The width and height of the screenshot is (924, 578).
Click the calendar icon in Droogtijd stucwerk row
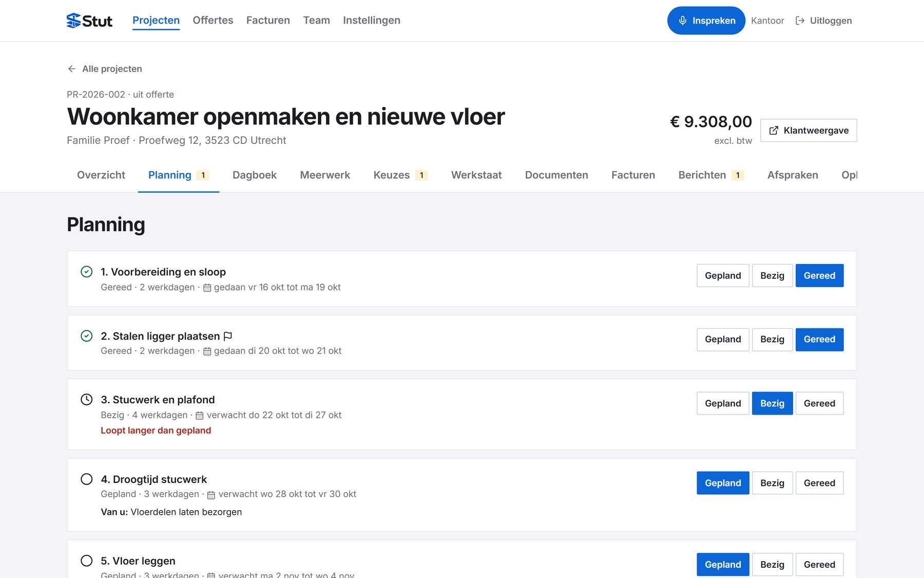(211, 495)
